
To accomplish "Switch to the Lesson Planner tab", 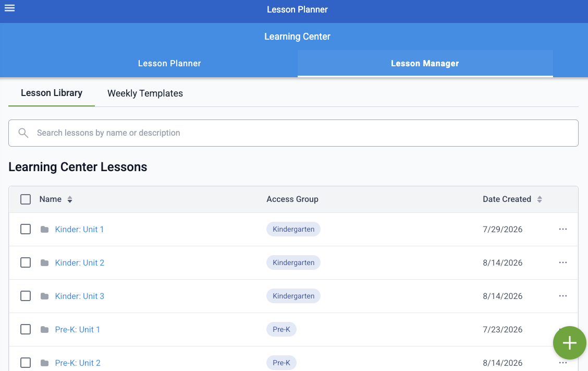I will (x=169, y=64).
